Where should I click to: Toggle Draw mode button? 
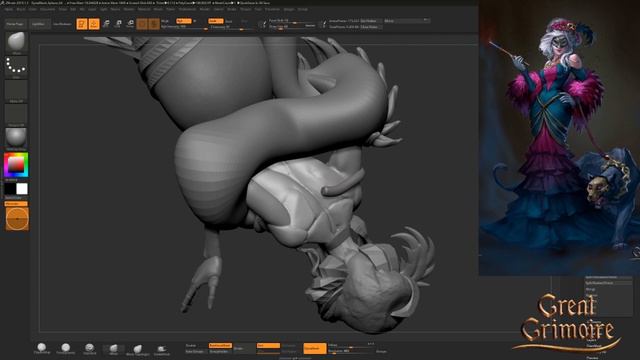tap(94, 24)
